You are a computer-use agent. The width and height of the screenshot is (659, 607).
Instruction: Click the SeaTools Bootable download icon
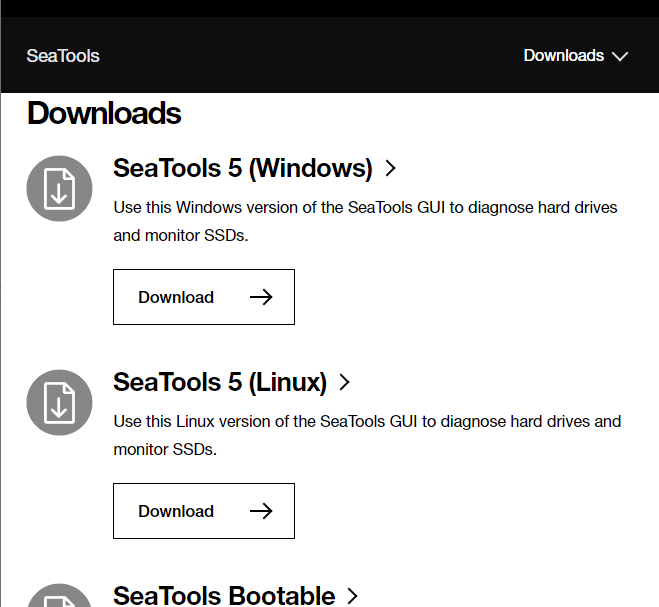point(59,595)
